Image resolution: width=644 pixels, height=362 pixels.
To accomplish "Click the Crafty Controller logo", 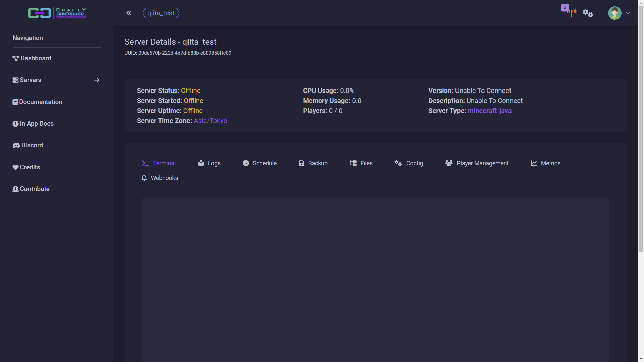I will tap(57, 13).
